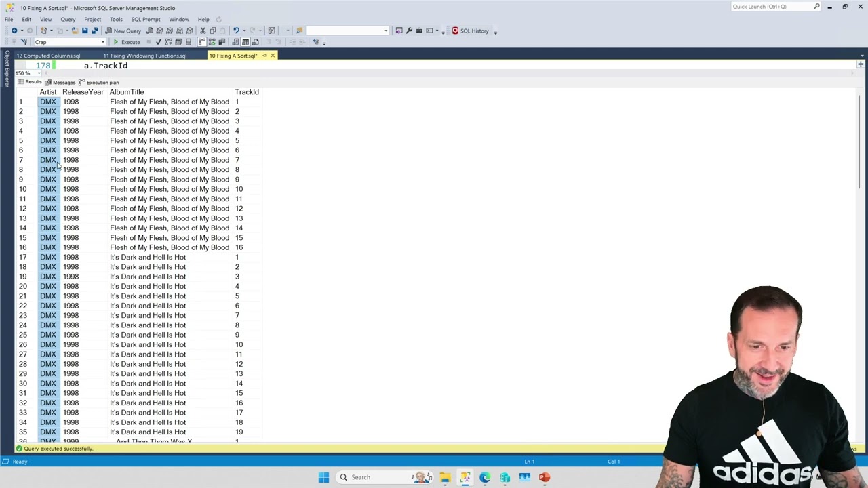Click the AlbumTitle column header
868x488 pixels.
[127, 92]
